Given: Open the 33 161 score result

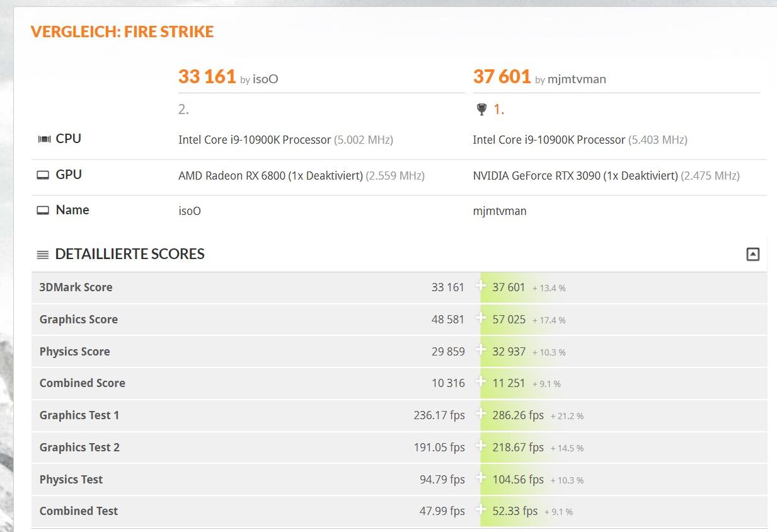Looking at the screenshot, I should point(207,76).
